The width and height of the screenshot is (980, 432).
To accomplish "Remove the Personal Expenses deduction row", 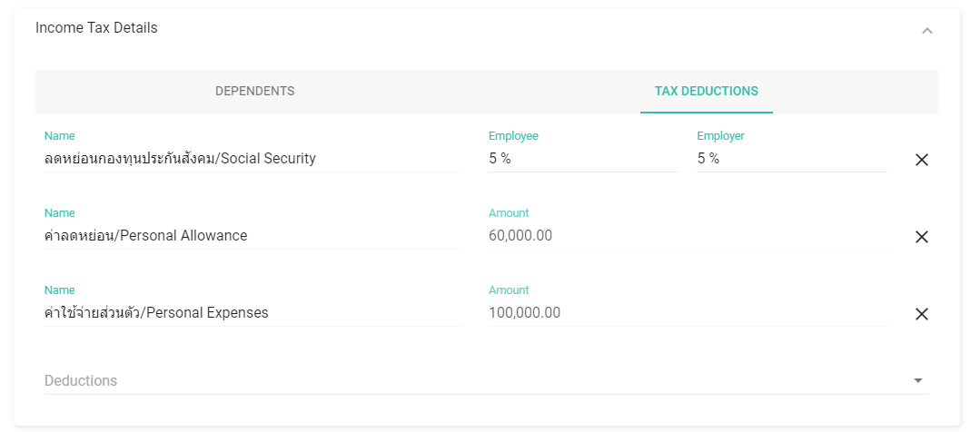I will point(921,314).
